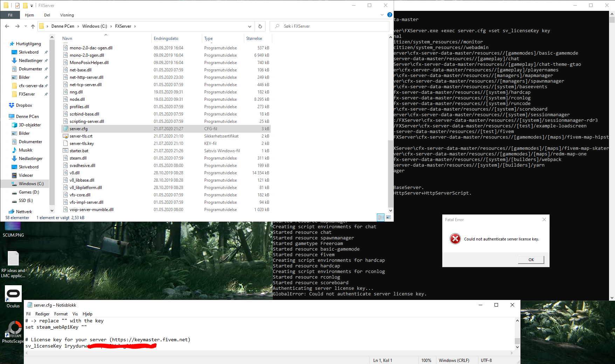
Task: Expand the chevron after Windows (C:) in breadcrumb
Action: point(111,26)
